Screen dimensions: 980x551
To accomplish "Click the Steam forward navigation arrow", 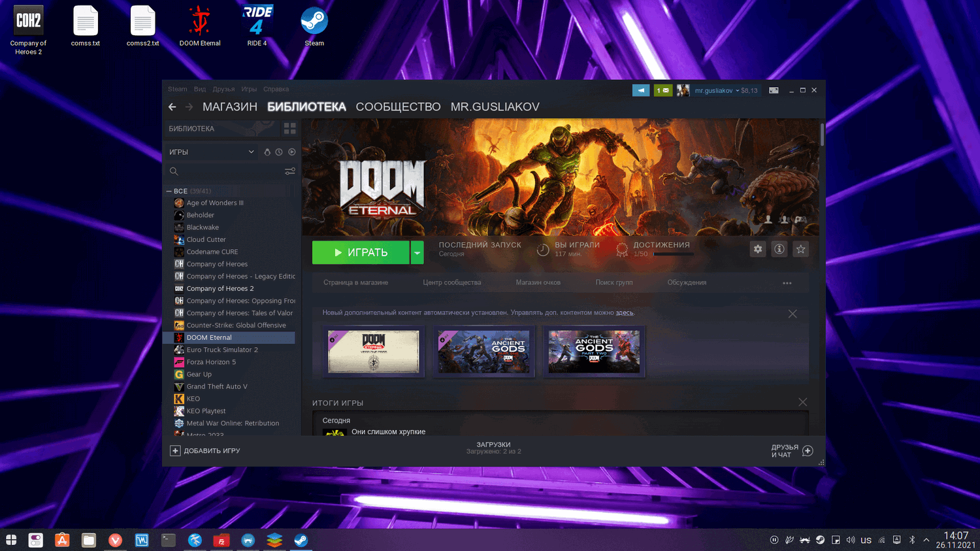I will [x=189, y=107].
